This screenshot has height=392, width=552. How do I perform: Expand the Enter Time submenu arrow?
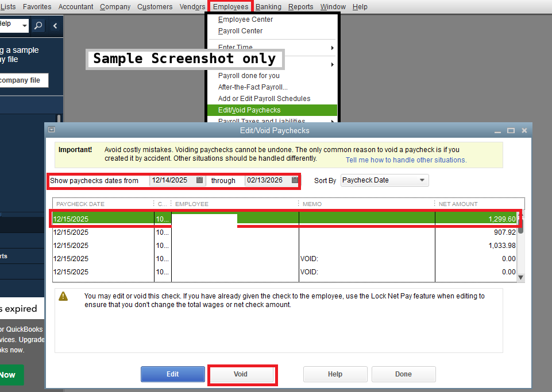(332, 48)
